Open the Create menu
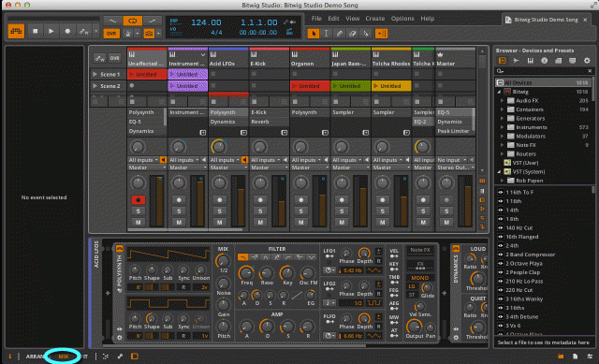Image resolution: width=599 pixels, height=364 pixels. [x=374, y=19]
